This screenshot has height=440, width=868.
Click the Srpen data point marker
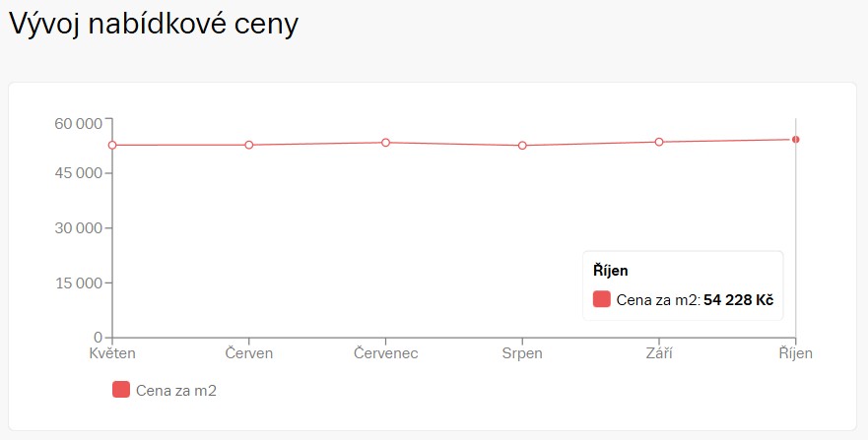(x=522, y=146)
